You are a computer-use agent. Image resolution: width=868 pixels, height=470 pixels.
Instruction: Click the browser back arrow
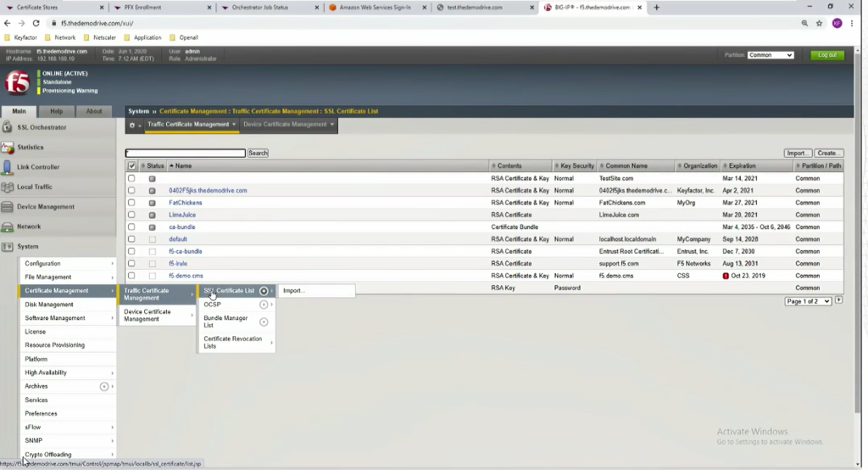click(7, 23)
